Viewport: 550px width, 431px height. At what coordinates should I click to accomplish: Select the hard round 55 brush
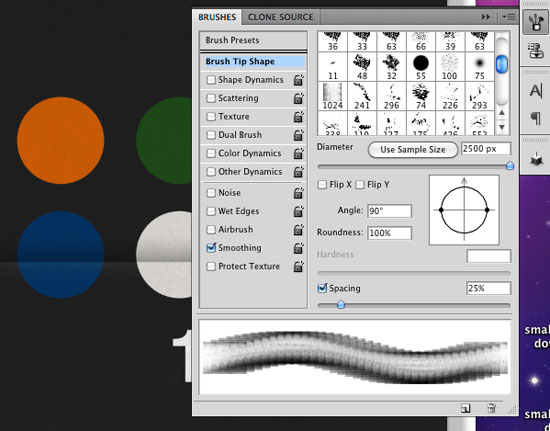pyautogui.click(x=421, y=67)
